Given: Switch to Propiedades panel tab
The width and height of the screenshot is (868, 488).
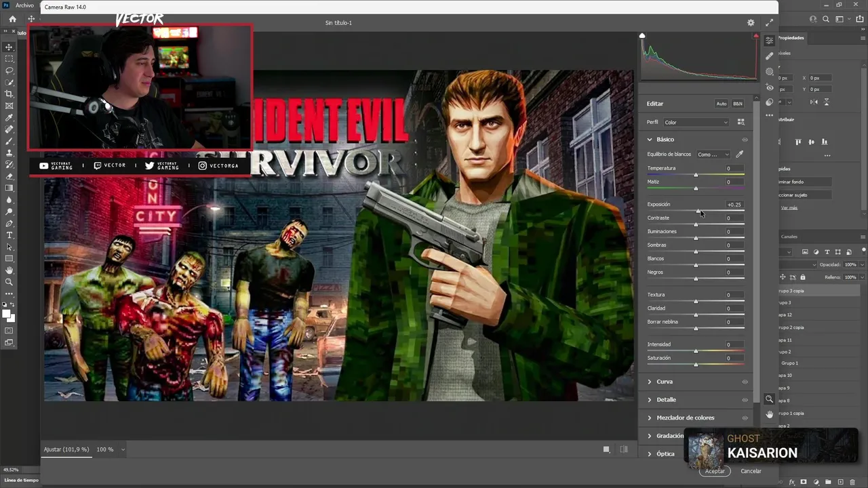Looking at the screenshot, I should (791, 38).
